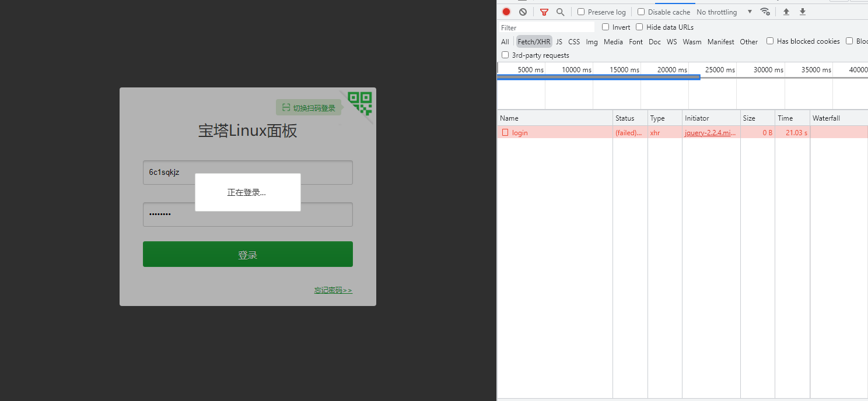
Task: Select the Fetch/XHR filter
Action: 534,42
